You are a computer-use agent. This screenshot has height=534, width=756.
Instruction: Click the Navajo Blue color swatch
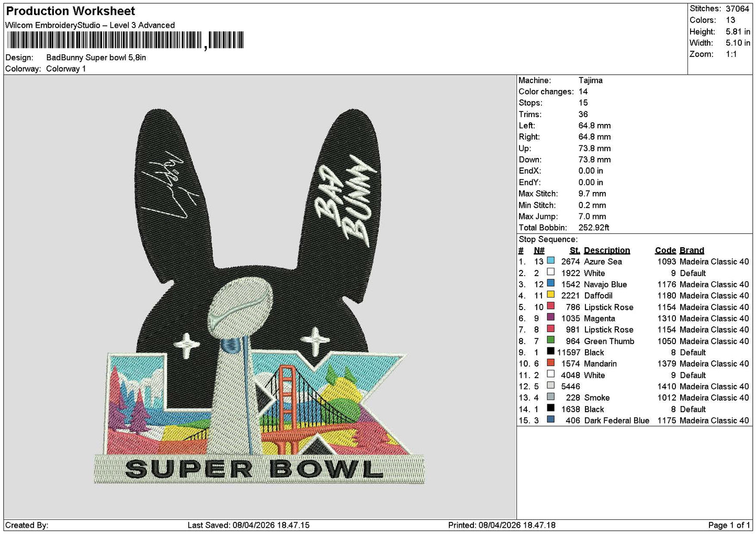[550, 283]
